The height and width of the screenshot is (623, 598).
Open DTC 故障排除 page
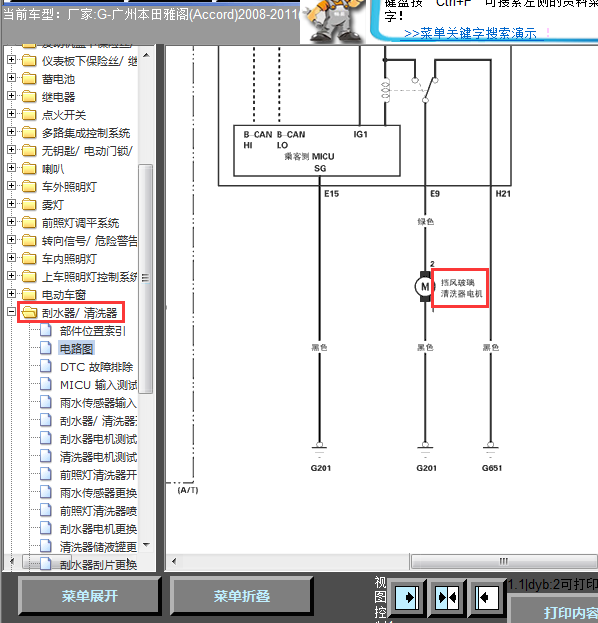96,367
